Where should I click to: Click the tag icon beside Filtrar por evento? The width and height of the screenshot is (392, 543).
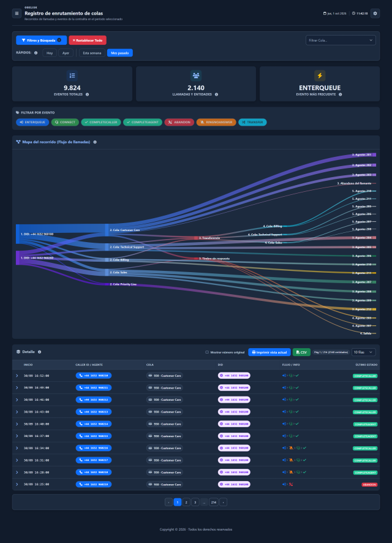(x=18, y=113)
